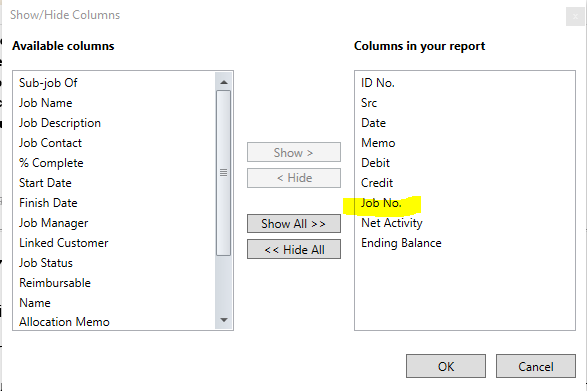The image size is (587, 391).
Task: Select Debit in report columns
Action: click(x=375, y=163)
